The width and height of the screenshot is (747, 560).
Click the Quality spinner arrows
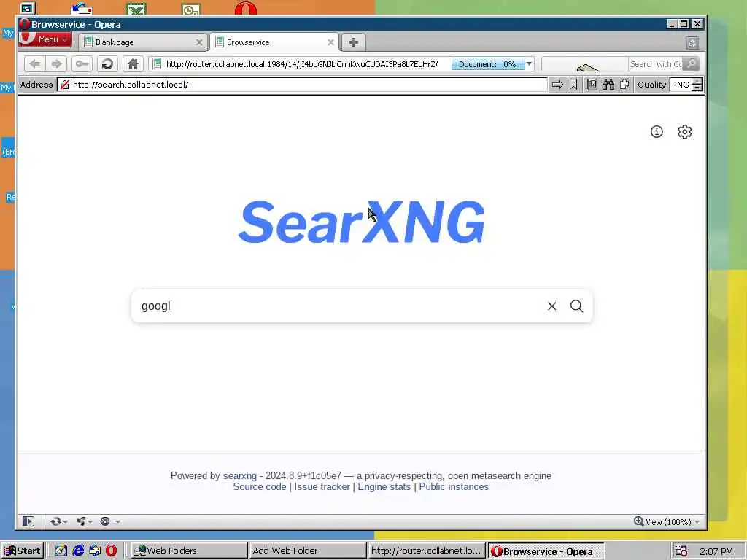697,85
